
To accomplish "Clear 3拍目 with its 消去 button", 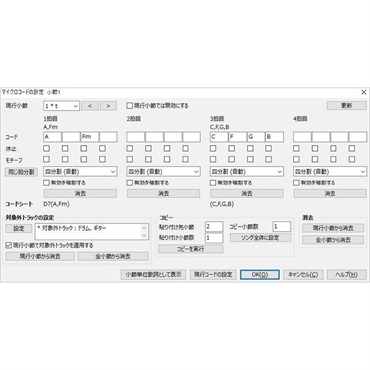I will click(247, 193).
